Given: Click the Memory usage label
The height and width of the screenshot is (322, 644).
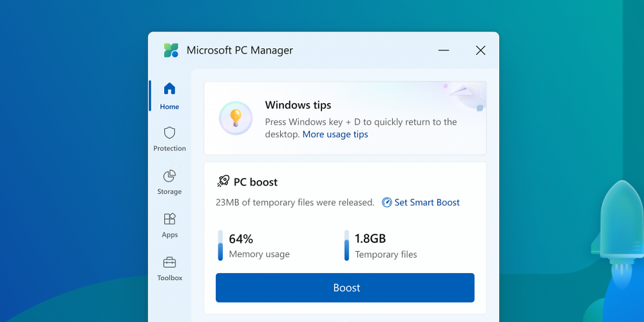Looking at the screenshot, I should 259,254.
